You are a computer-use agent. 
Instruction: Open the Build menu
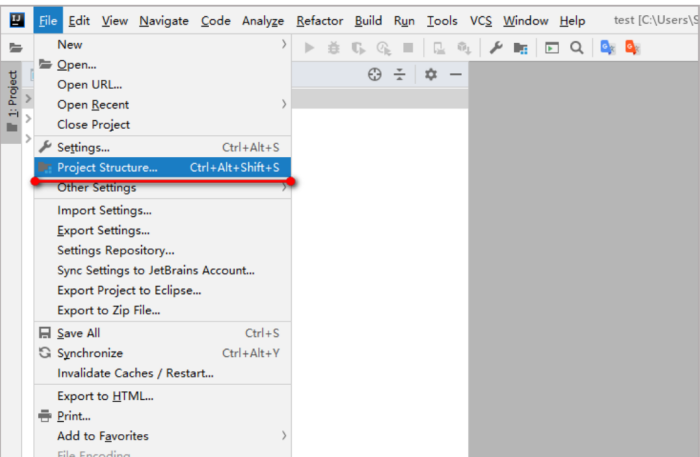[x=368, y=21]
